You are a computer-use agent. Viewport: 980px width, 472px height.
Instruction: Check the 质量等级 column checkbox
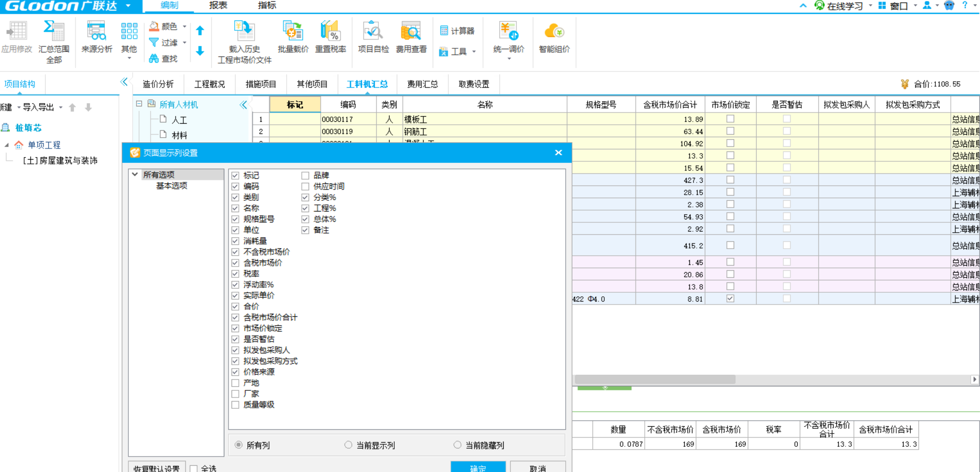click(x=235, y=405)
